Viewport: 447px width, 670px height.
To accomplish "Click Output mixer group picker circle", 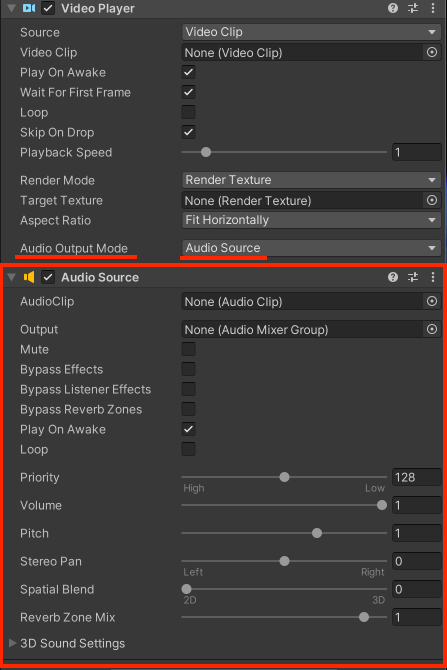I will pos(432,329).
